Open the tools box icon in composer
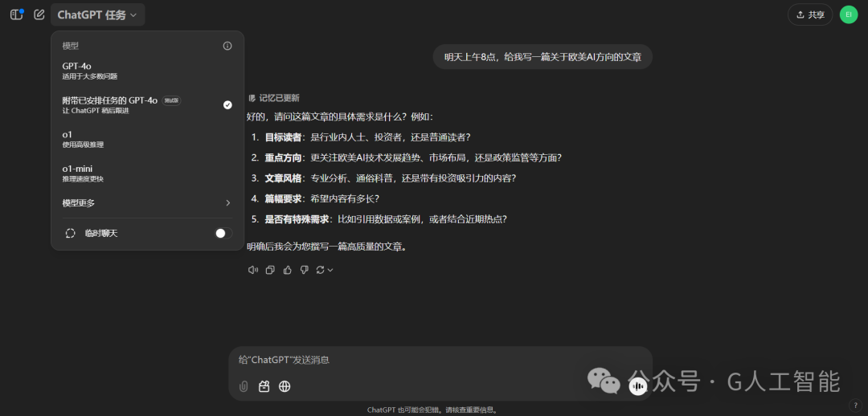The width and height of the screenshot is (868, 416). pos(264,386)
